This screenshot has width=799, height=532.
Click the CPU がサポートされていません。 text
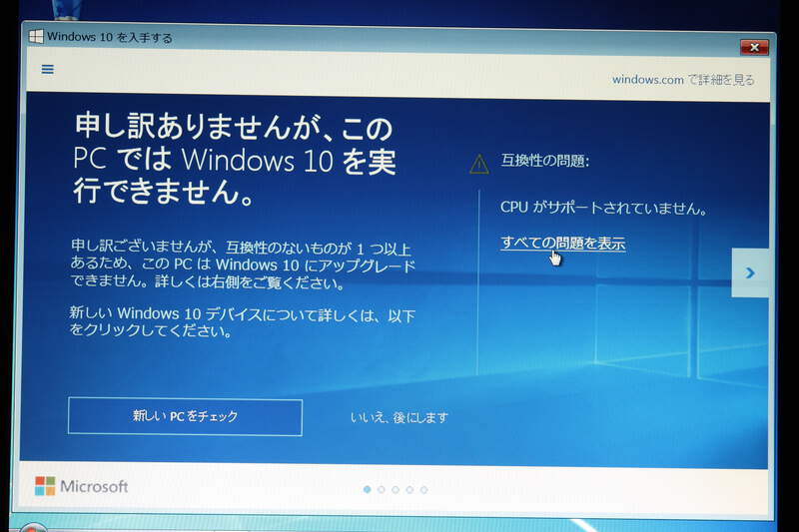pyautogui.click(x=604, y=208)
